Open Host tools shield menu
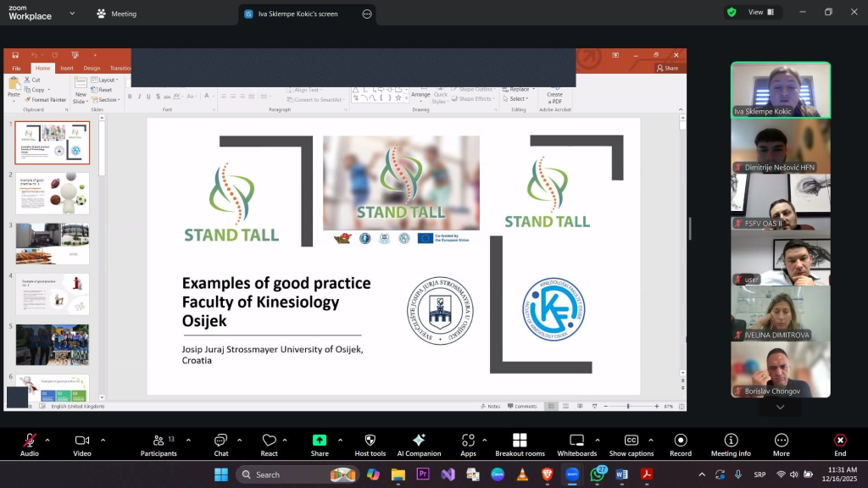This screenshot has width=868, height=488. tap(370, 445)
